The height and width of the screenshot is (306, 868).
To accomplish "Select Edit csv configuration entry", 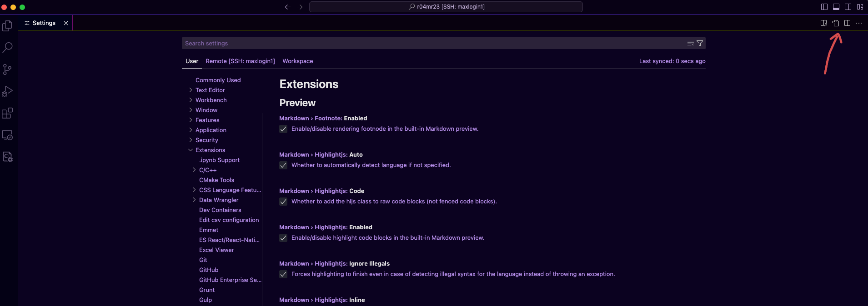I will [229, 220].
